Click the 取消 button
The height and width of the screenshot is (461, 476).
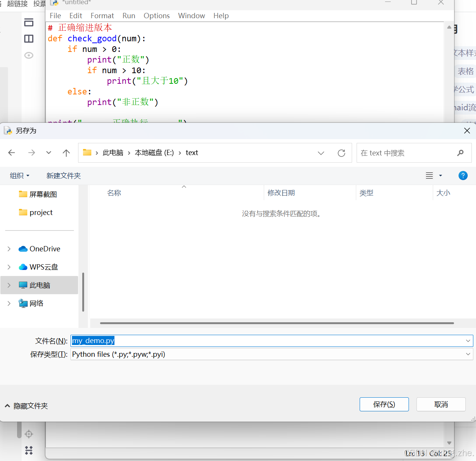441,405
